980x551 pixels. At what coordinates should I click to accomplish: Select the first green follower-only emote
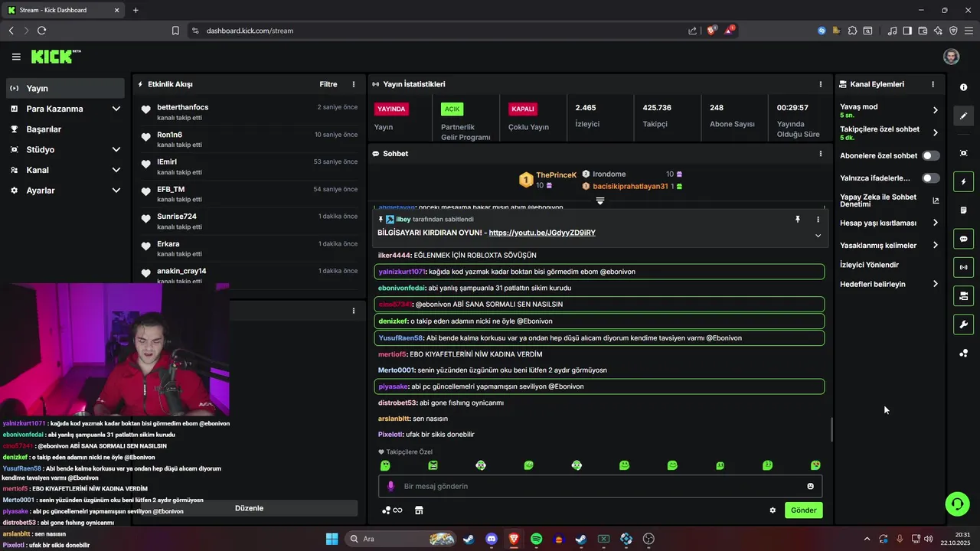pos(385,465)
